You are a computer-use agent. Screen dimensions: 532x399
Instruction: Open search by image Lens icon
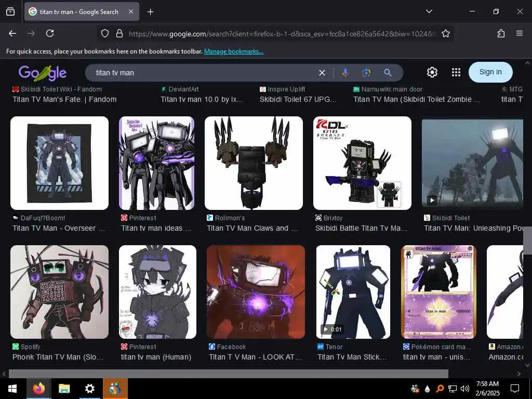[x=366, y=73]
